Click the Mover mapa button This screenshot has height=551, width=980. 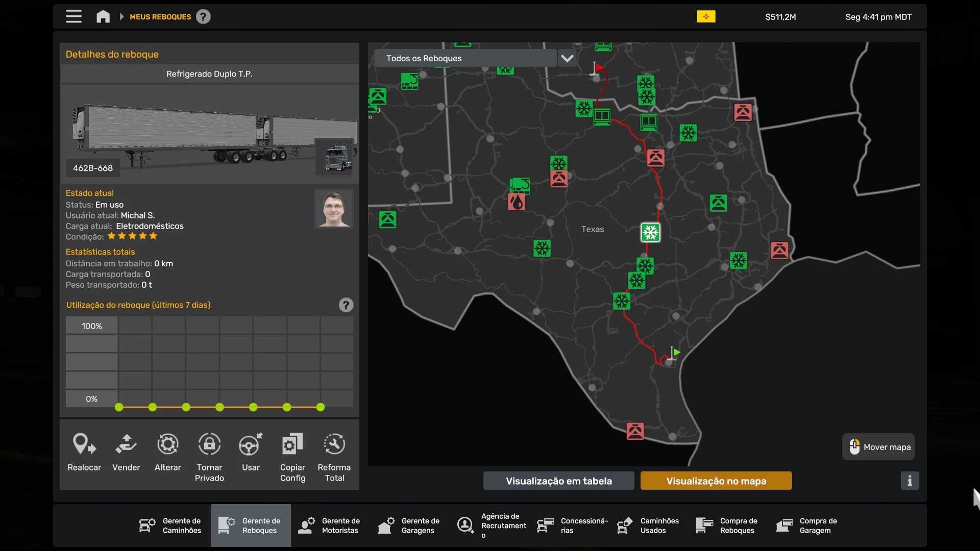pos(878,447)
